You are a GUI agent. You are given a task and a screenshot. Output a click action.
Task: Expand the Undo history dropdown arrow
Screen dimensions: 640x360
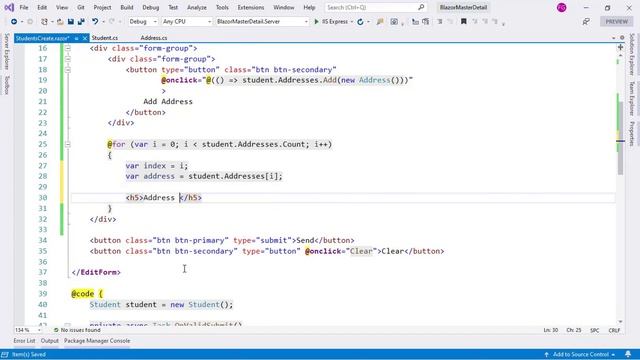[x=103, y=22]
